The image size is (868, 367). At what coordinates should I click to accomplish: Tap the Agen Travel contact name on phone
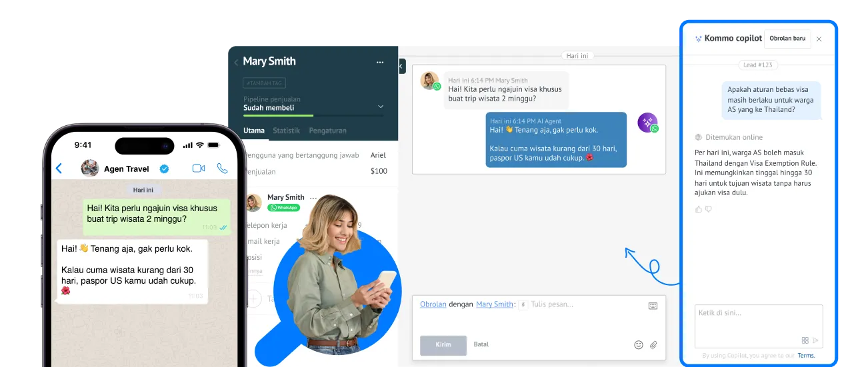tap(127, 169)
